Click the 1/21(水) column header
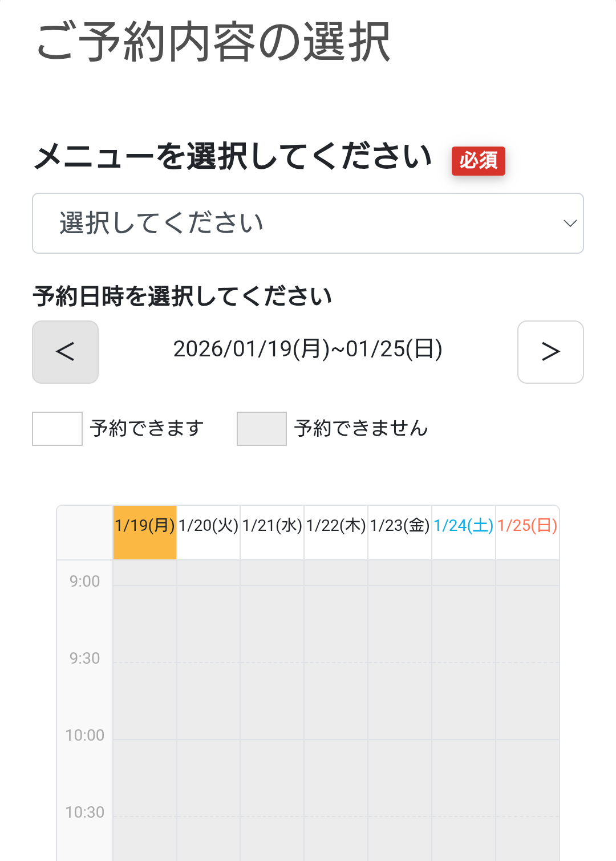616x861 pixels. 272,526
